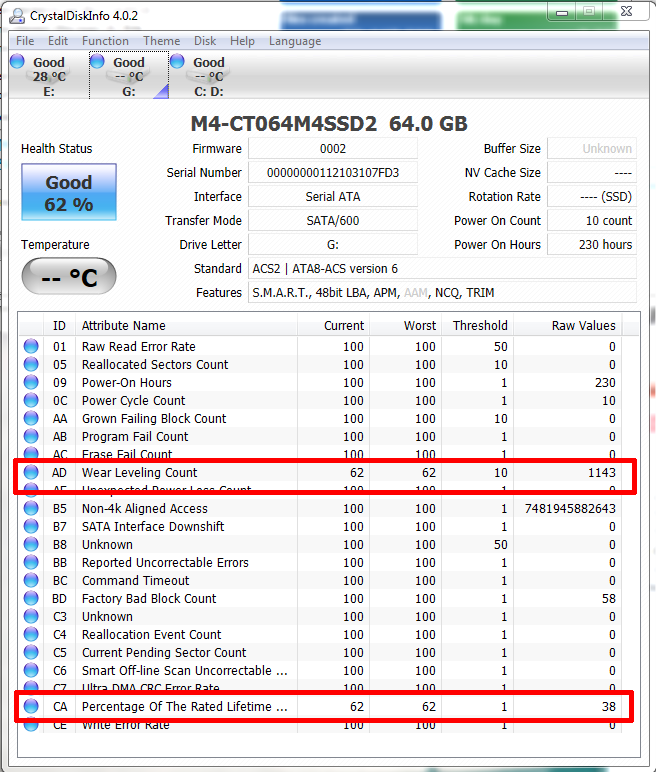
Task: Click status icon for Smart Off-line Scan Uncorrectable
Action: click(x=31, y=670)
